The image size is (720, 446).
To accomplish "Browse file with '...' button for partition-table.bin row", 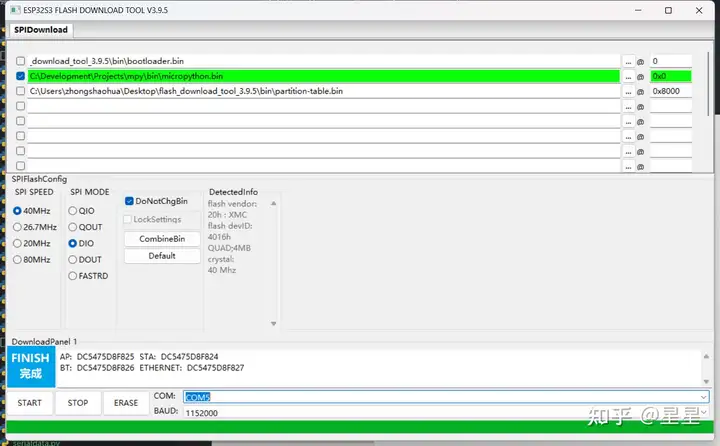I will pyautogui.click(x=628, y=91).
